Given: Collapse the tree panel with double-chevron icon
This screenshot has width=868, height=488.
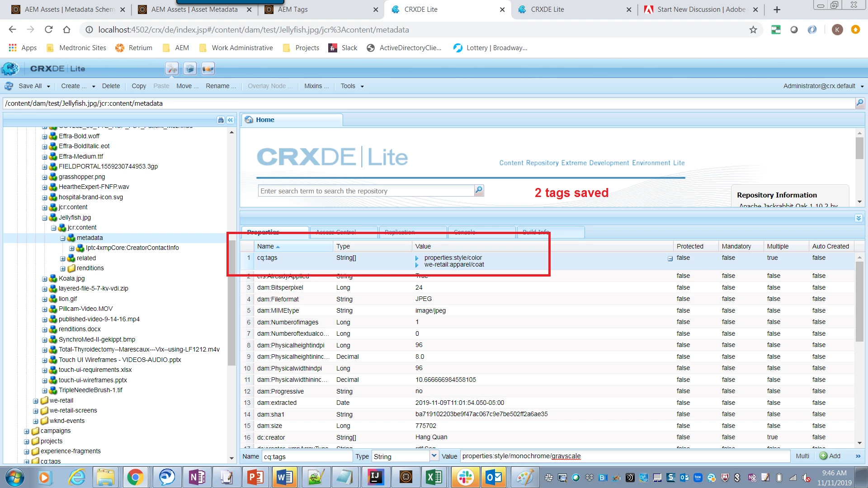Looking at the screenshot, I should [230, 120].
